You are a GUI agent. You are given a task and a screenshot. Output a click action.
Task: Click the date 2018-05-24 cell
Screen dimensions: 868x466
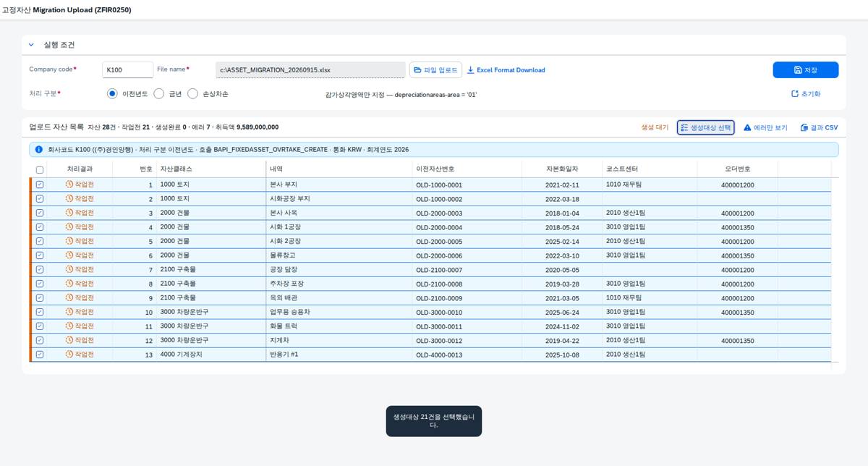tap(562, 228)
